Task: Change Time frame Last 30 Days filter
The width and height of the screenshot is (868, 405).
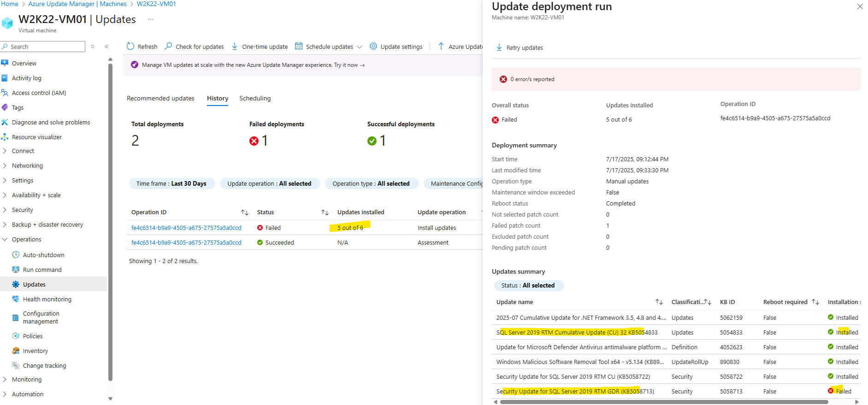Action: click(171, 183)
